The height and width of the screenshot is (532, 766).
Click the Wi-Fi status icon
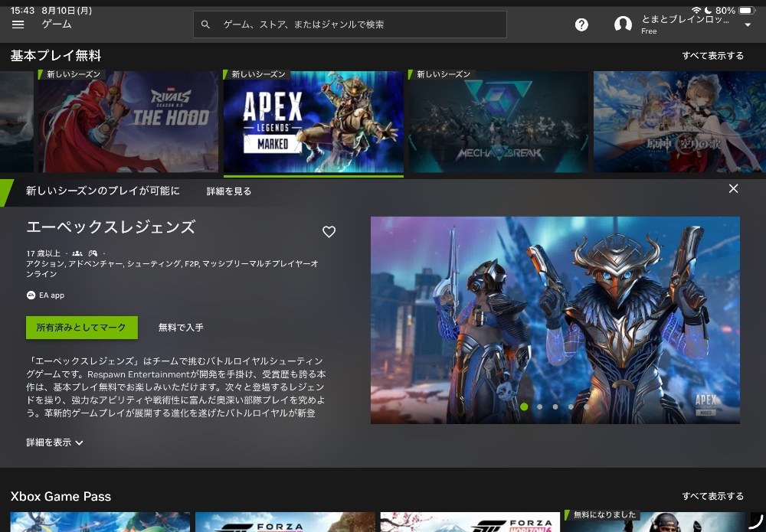tap(696, 10)
